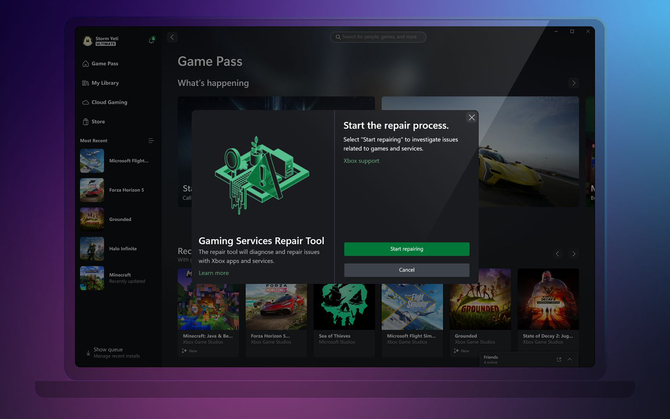670x419 pixels.
Task: Click the search magnifier icon
Action: tap(338, 37)
